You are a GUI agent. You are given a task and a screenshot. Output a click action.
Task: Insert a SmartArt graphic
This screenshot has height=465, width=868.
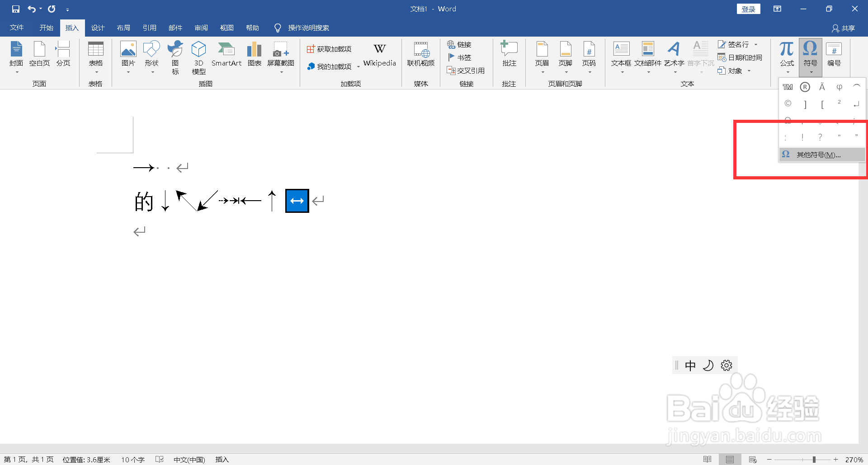pos(226,54)
